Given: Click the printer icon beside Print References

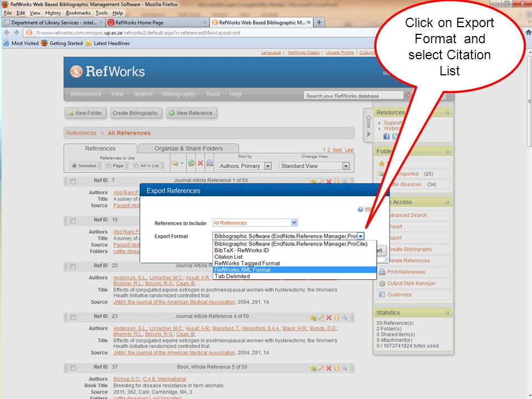Looking at the screenshot, I should (x=382, y=272).
